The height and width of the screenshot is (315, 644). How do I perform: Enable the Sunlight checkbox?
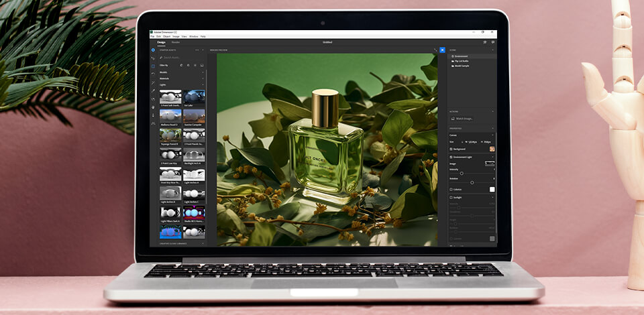tap(451, 197)
